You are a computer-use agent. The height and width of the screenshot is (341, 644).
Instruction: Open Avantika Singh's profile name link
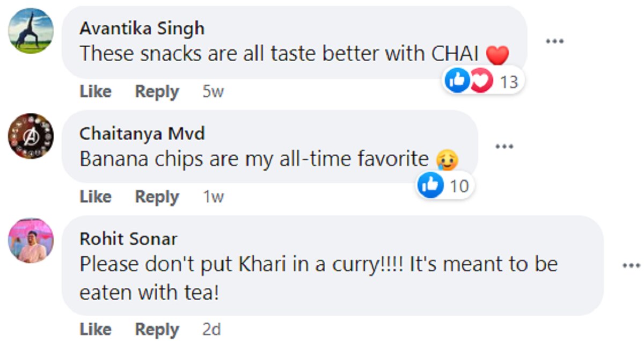[142, 28]
